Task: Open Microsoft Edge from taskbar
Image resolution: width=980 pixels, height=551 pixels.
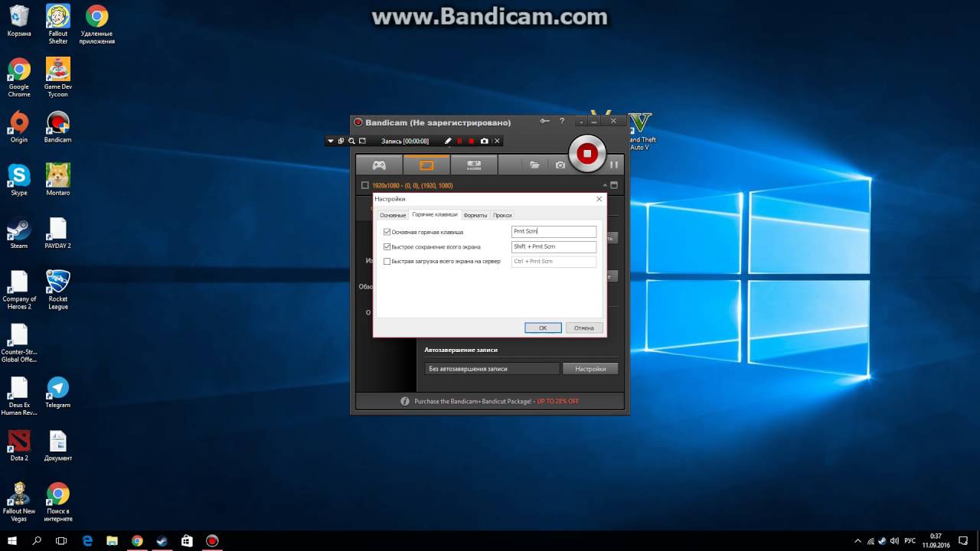Action: point(87,540)
